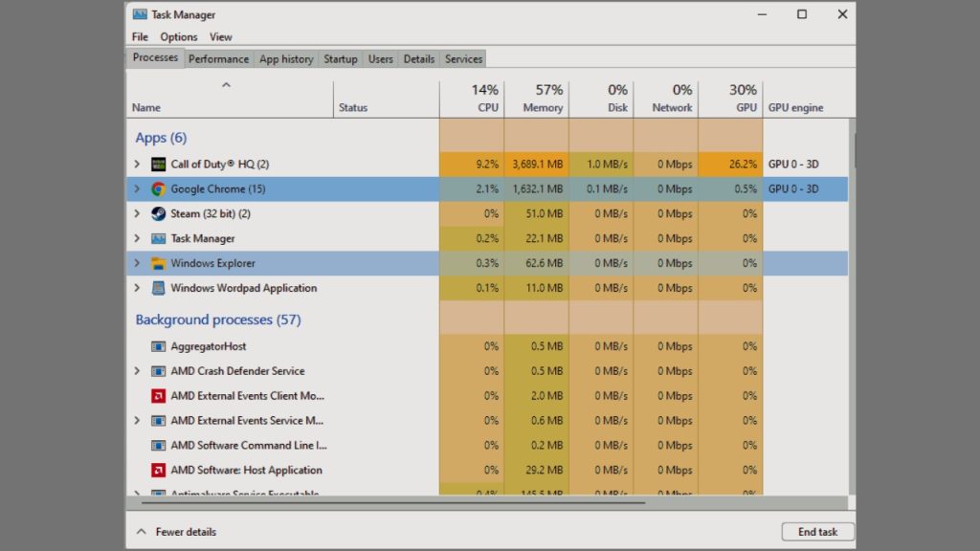Image resolution: width=980 pixels, height=551 pixels.
Task: Sort processes by the Name column
Action: tap(230, 99)
